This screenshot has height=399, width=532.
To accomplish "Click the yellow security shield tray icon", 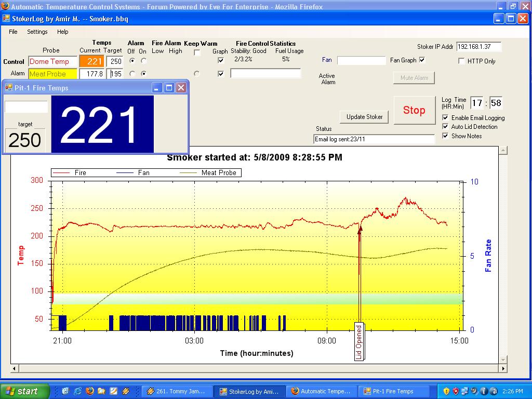I will click(x=446, y=391).
